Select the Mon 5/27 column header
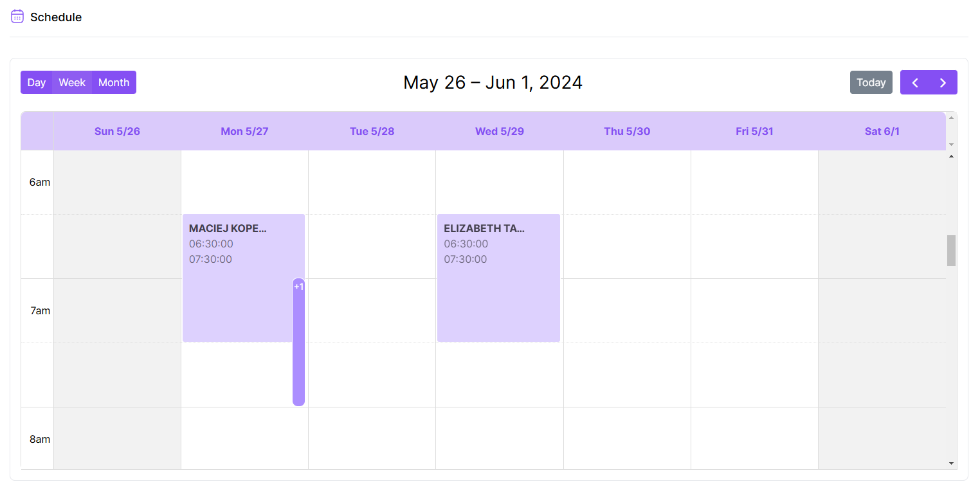Screen dimensions: 980x491 (244, 131)
